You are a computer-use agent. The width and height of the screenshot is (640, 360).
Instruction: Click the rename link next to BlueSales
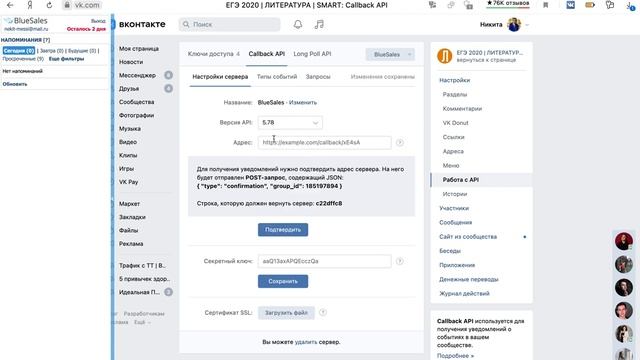pyautogui.click(x=302, y=102)
